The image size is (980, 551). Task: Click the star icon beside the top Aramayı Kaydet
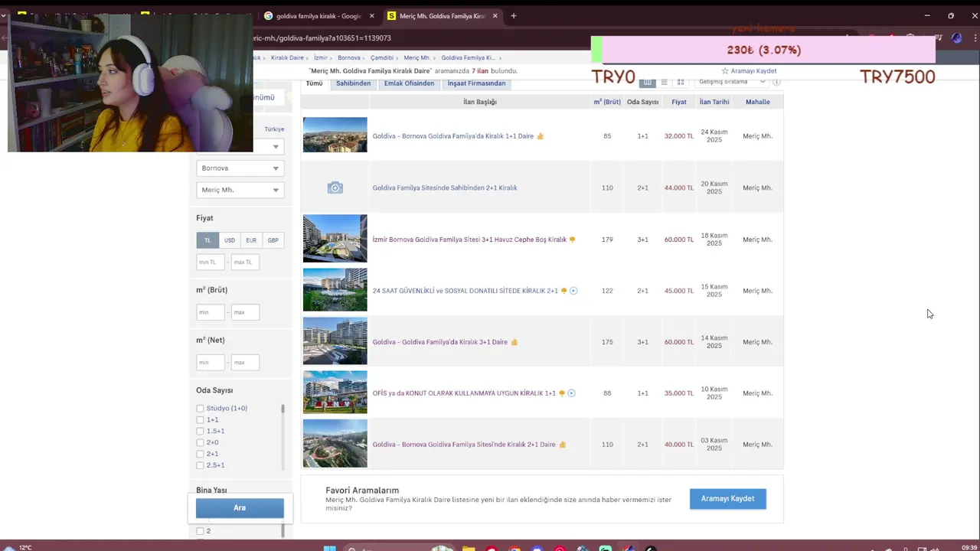click(x=725, y=71)
